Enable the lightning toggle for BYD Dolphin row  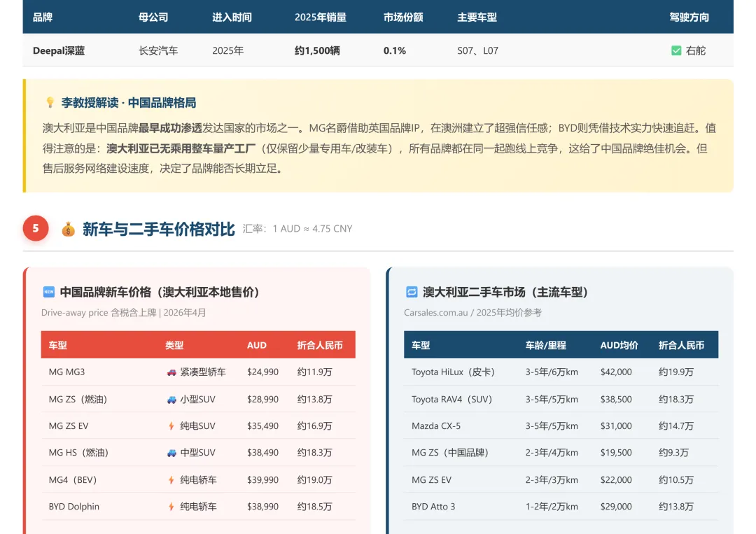[x=172, y=507]
